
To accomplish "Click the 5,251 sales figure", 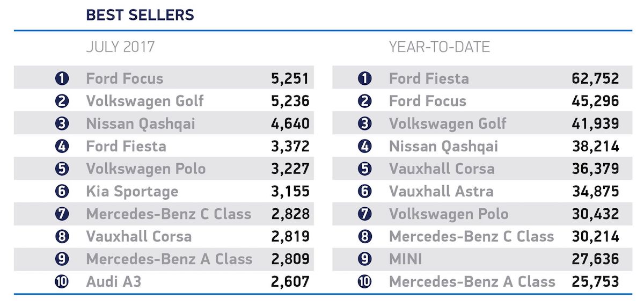I will 290,78.
